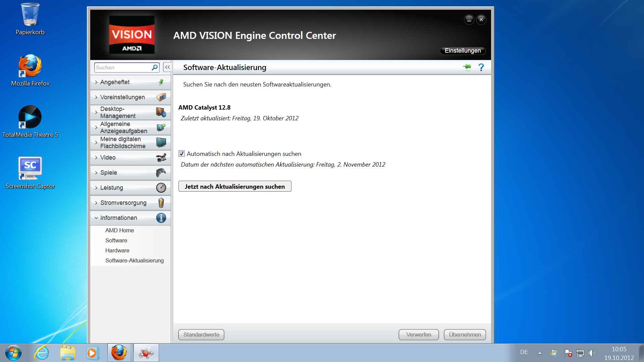Launch Internet Explorer from the taskbar

(42, 353)
